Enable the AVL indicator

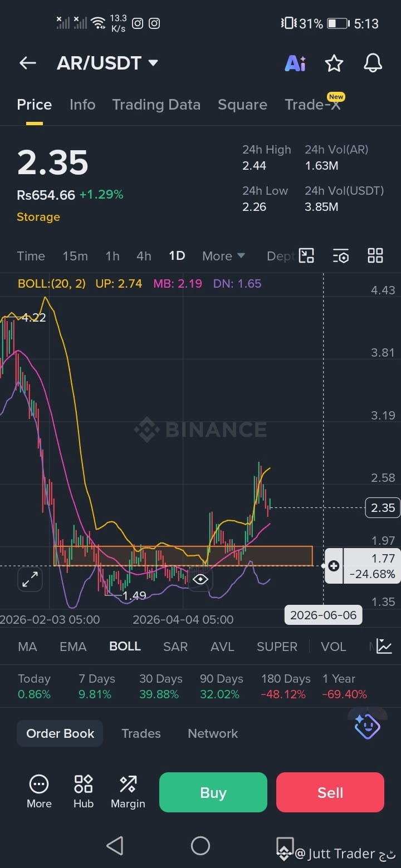tap(222, 647)
